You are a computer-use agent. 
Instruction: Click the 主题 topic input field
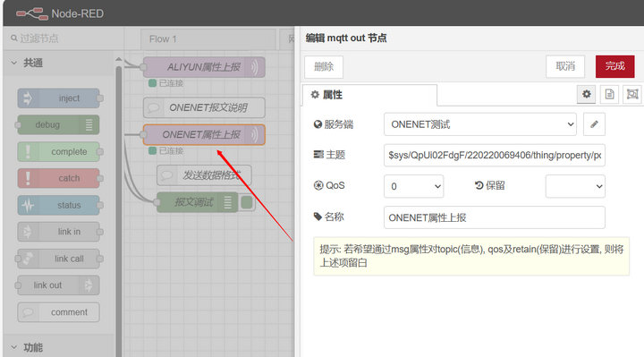coord(494,155)
